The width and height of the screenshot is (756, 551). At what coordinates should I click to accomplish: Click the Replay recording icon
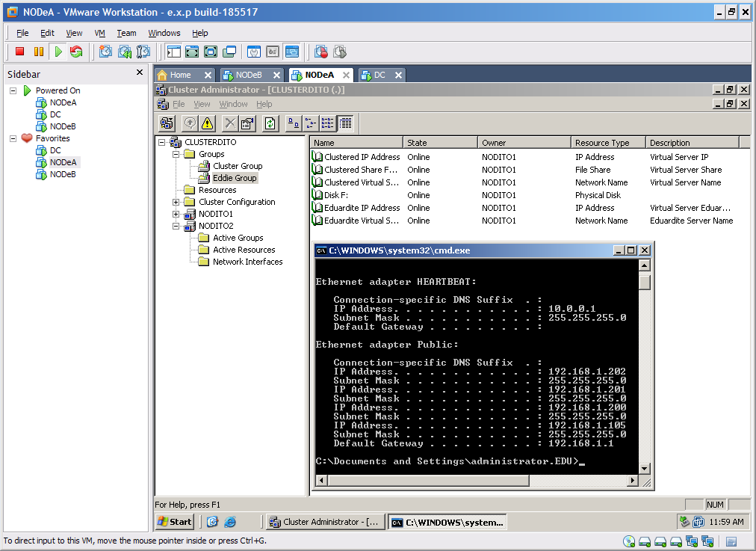coord(340,52)
